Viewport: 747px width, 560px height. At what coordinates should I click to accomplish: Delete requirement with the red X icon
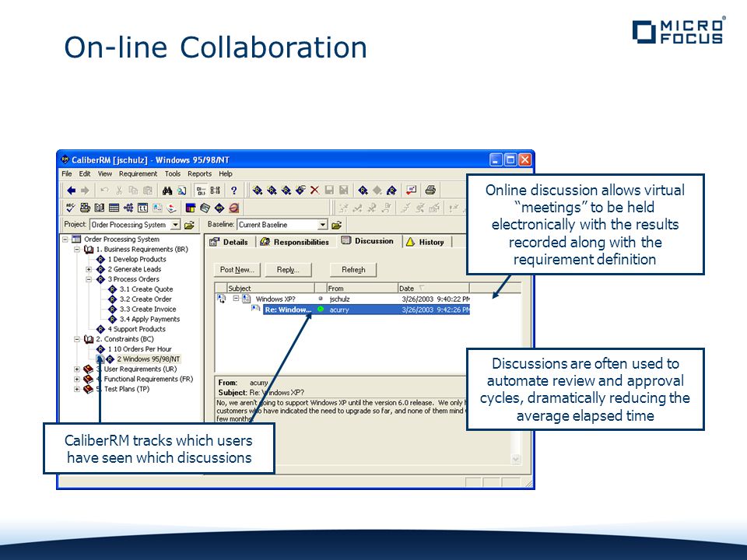tap(314, 191)
